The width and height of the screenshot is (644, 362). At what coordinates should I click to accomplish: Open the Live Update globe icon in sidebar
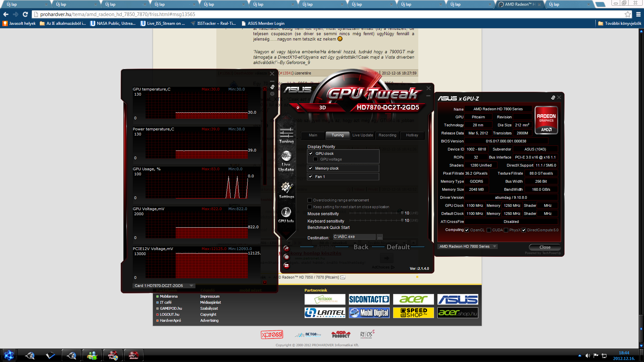click(x=286, y=161)
